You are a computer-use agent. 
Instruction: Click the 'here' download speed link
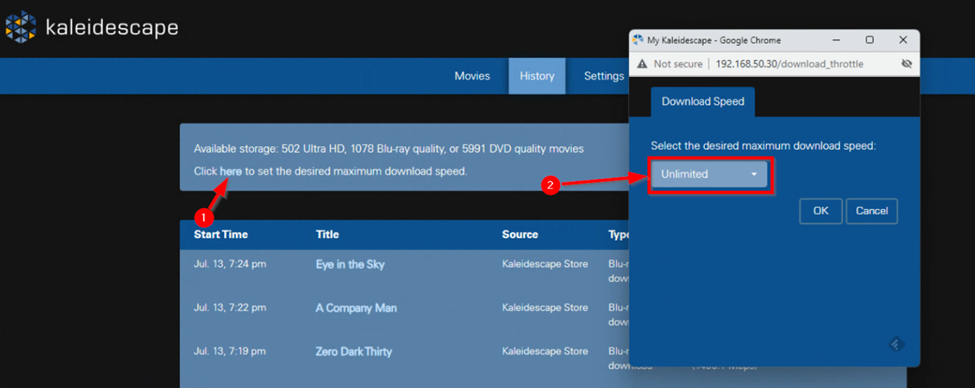click(231, 171)
